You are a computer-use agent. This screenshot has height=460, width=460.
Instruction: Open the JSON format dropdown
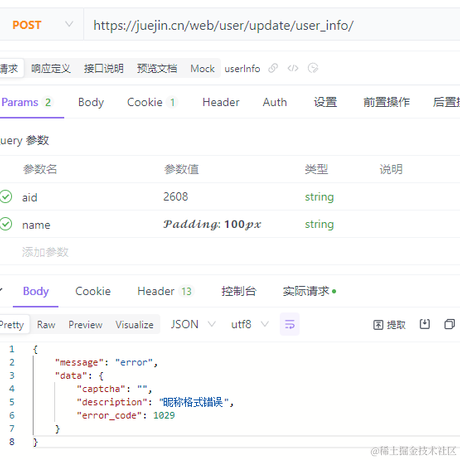[193, 324]
